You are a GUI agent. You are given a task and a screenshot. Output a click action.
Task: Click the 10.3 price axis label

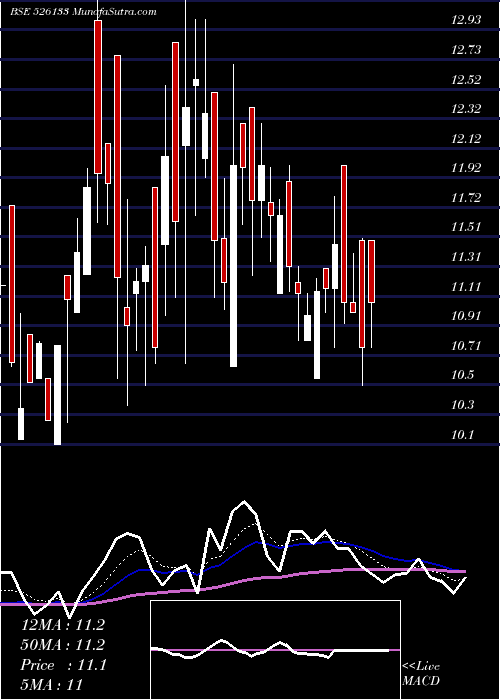[462, 405]
